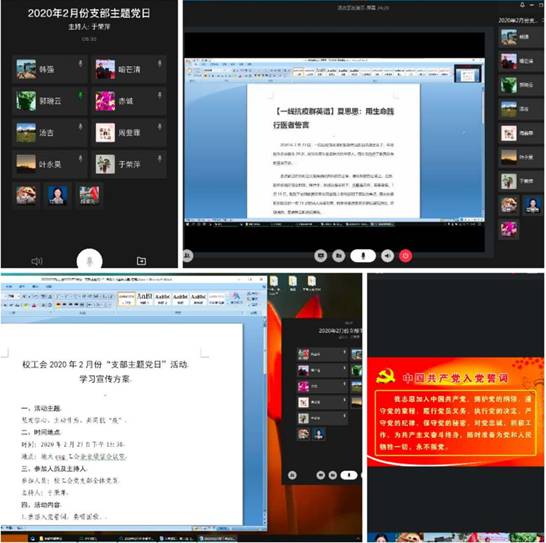Viewport: 546px width, 543px height.
Task: Toggle the microphone icon next to 韩强
Action: (x=80, y=64)
